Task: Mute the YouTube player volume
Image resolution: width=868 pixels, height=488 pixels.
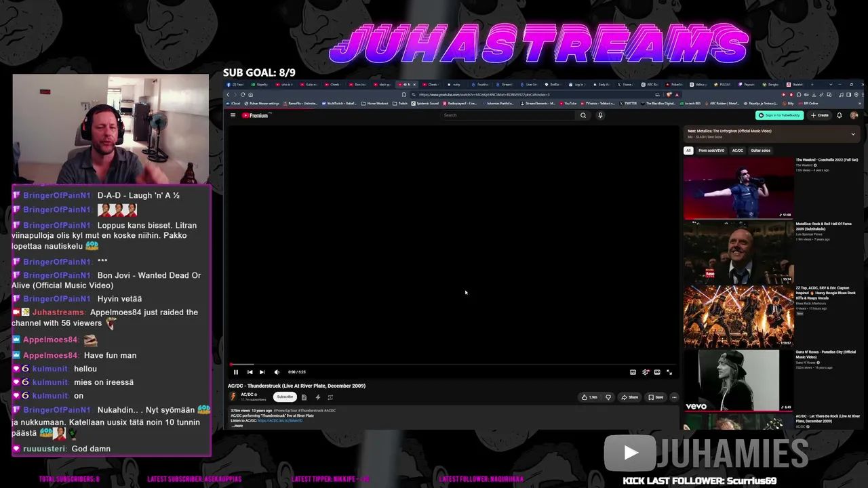Action: (x=277, y=372)
